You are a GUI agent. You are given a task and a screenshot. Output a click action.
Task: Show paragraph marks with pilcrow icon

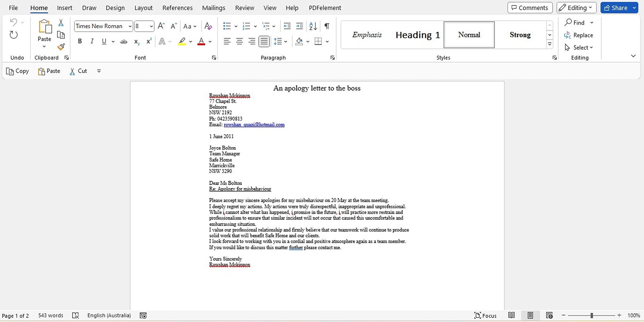point(327,26)
